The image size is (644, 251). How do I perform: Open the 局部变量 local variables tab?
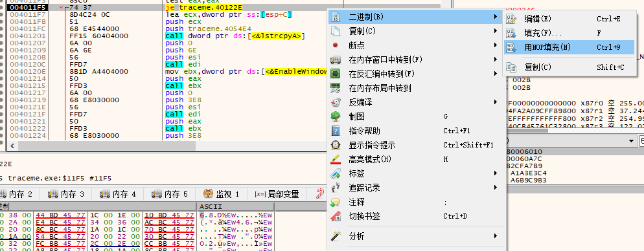[x=277, y=194]
